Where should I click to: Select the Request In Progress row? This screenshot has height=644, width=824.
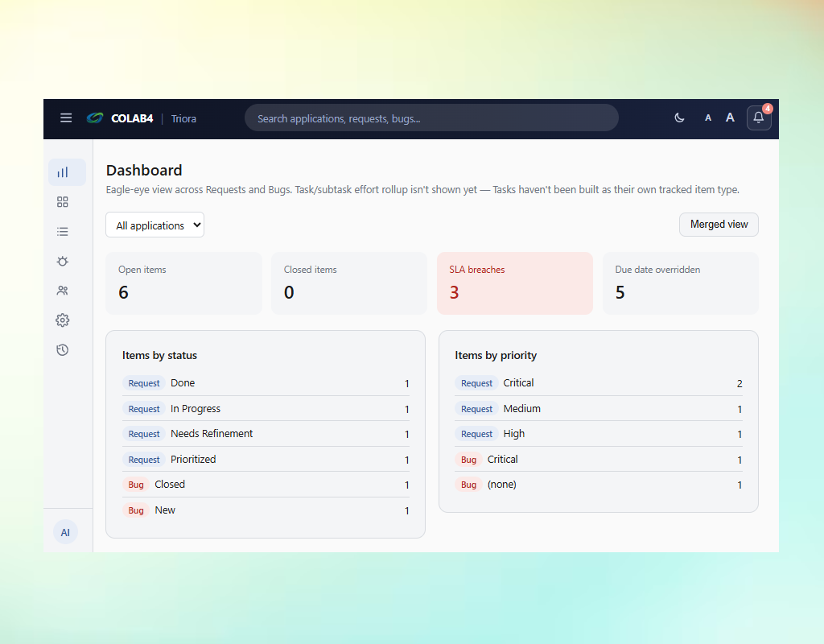(266, 408)
